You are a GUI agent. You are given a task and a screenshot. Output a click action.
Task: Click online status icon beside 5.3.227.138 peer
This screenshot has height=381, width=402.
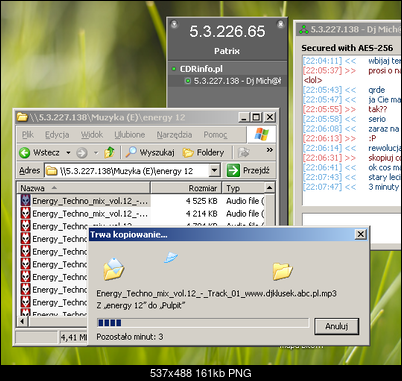(188, 81)
